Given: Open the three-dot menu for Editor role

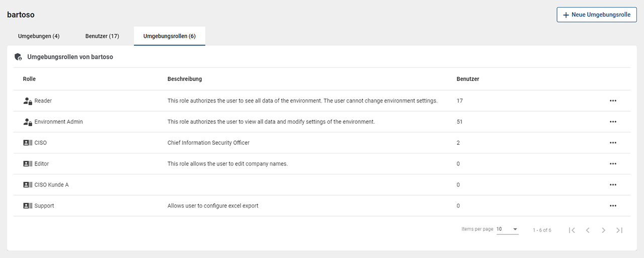Looking at the screenshot, I should (x=612, y=164).
